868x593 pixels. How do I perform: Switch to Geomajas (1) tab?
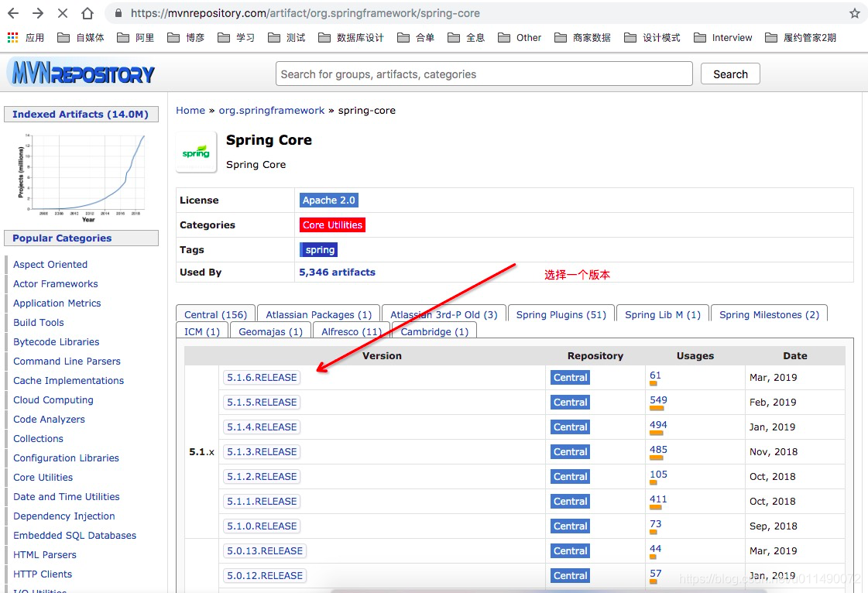point(271,331)
